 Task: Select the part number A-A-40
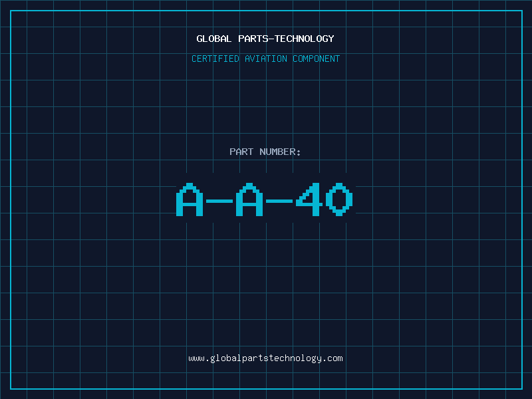coord(265,199)
